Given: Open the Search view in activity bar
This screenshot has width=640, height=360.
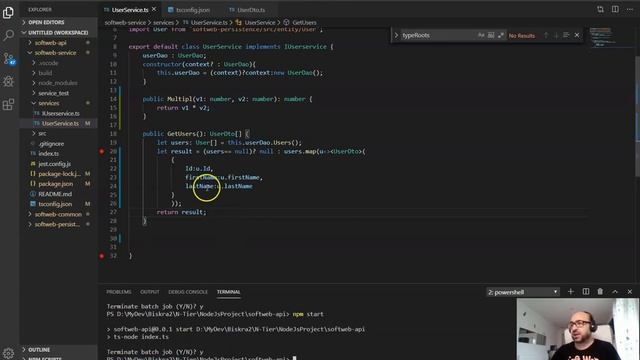Looking at the screenshot, I should (x=8, y=36).
